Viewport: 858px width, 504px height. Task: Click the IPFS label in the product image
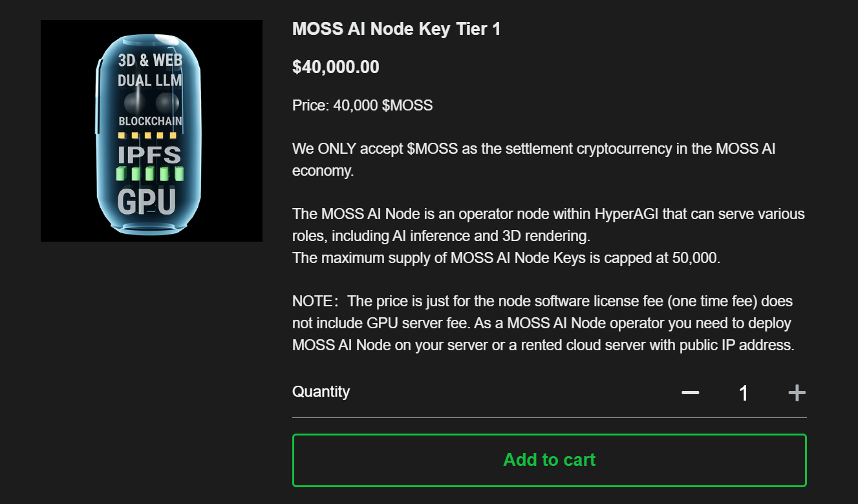(x=149, y=155)
